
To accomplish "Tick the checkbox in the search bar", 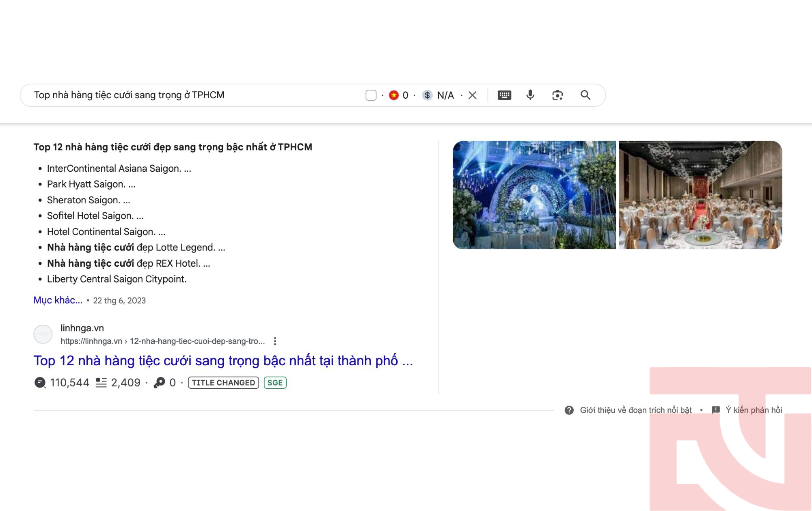I will 371,95.
